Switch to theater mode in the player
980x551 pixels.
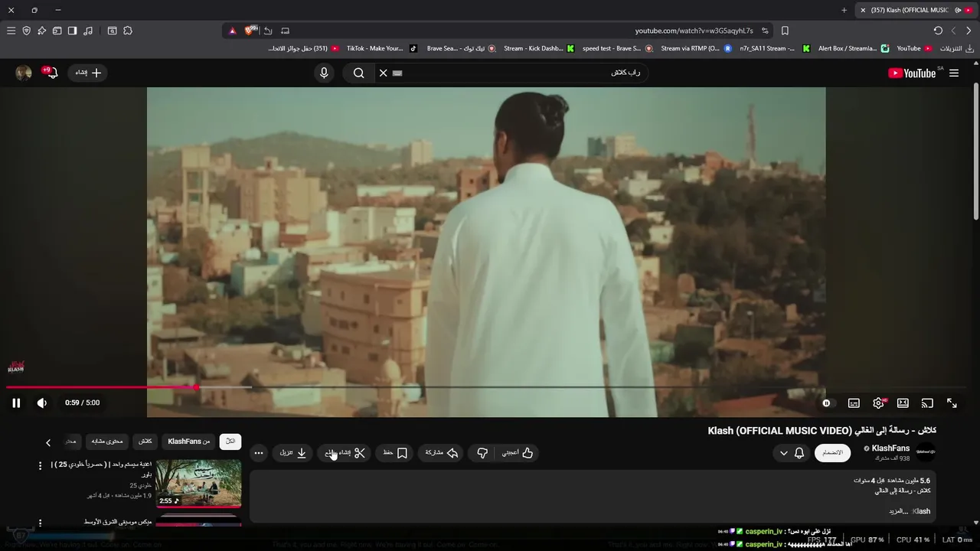pyautogui.click(x=903, y=403)
